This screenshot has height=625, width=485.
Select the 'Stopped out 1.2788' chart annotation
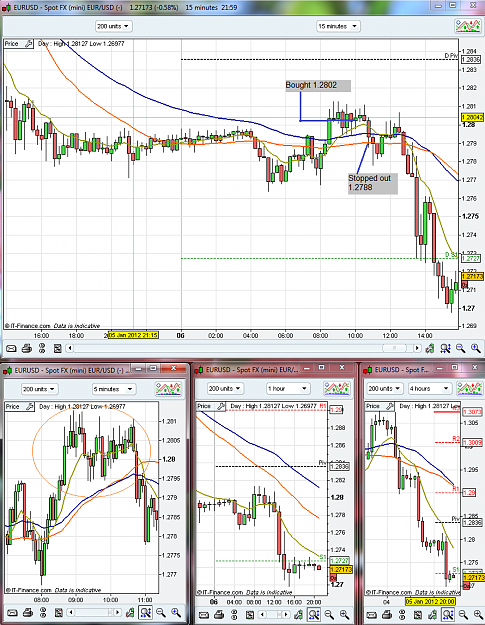(373, 183)
